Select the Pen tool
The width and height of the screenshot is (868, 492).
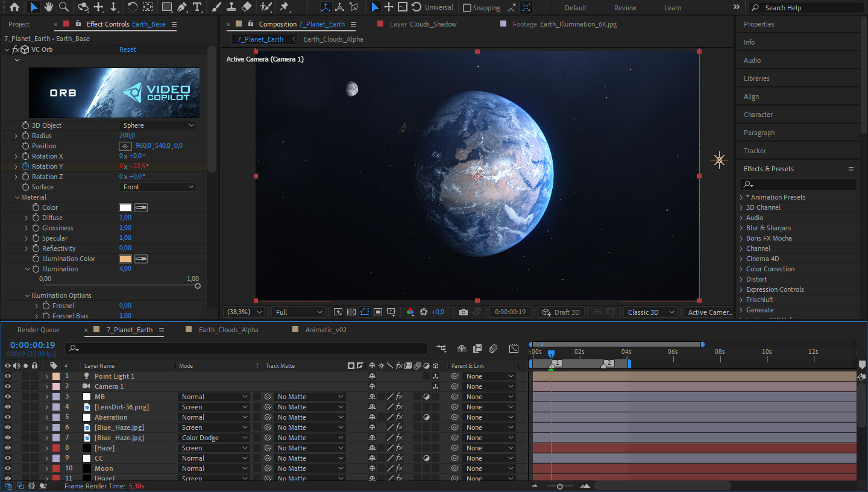(182, 7)
